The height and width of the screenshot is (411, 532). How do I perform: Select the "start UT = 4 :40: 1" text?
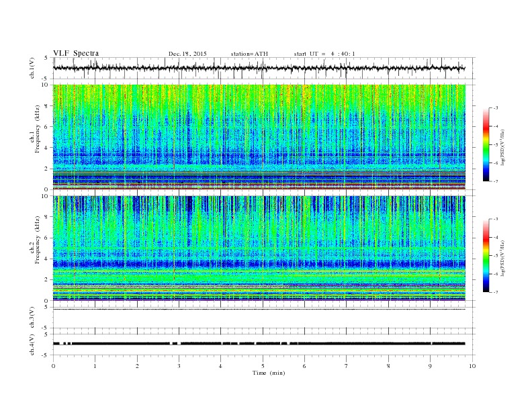pyautogui.click(x=324, y=54)
